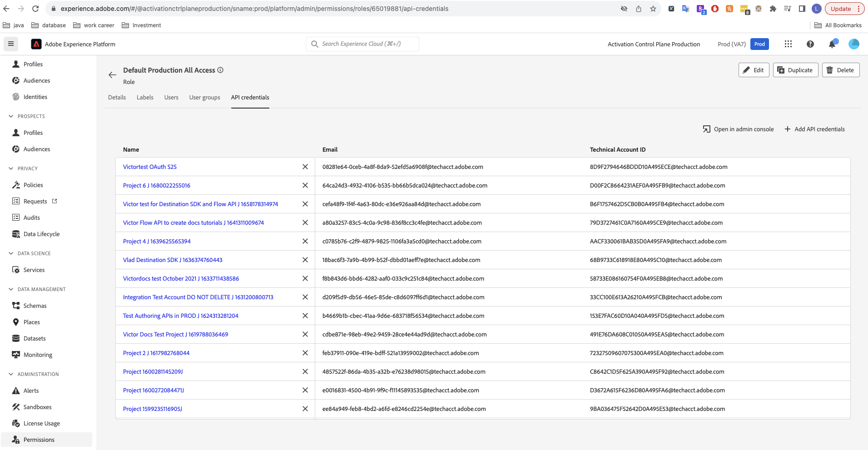Collapse the PRIVACY section
Image resolution: width=868 pixels, height=450 pixels.
click(11, 168)
